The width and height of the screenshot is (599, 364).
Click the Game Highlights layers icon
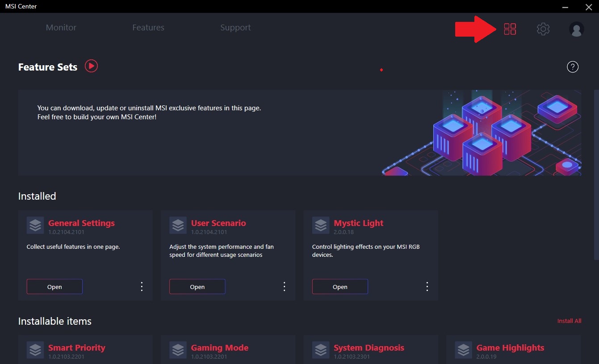click(x=464, y=350)
